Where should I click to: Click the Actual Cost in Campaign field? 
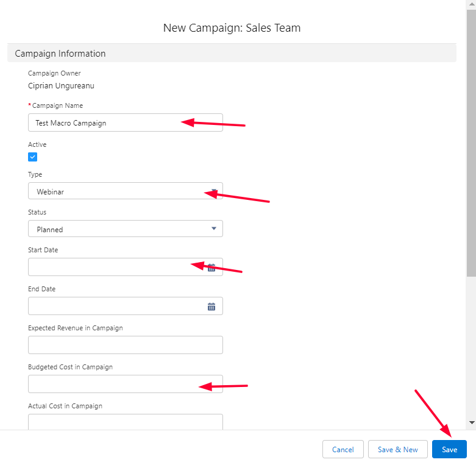(x=125, y=422)
